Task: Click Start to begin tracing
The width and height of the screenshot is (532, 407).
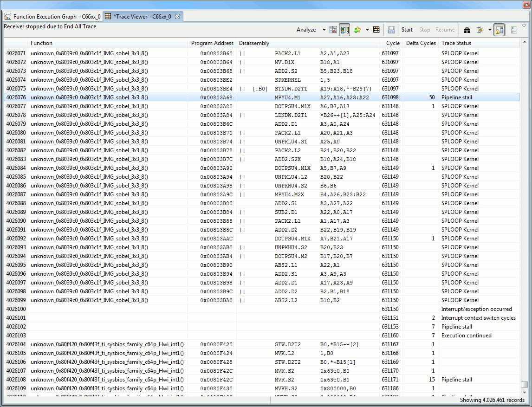Action: [x=407, y=30]
